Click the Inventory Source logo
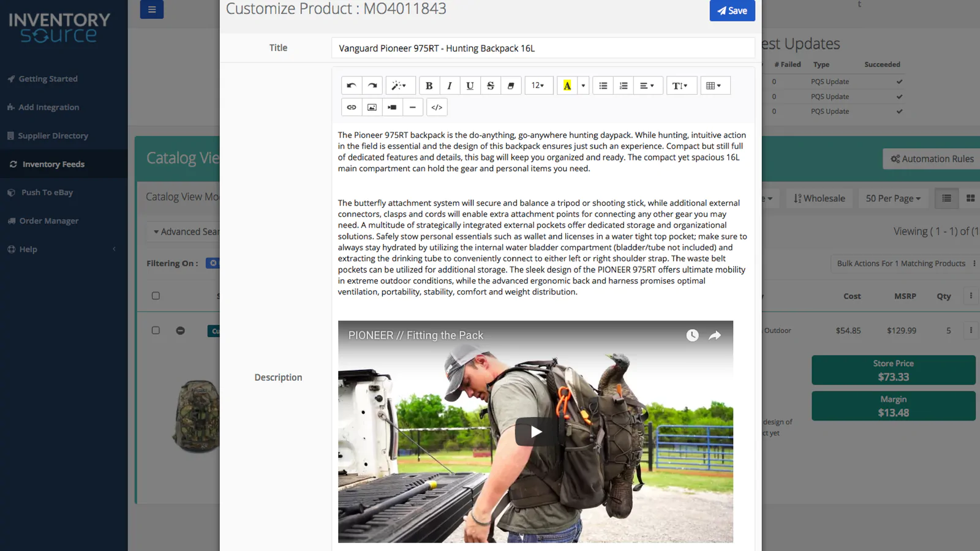The width and height of the screenshot is (980, 551). tap(59, 28)
